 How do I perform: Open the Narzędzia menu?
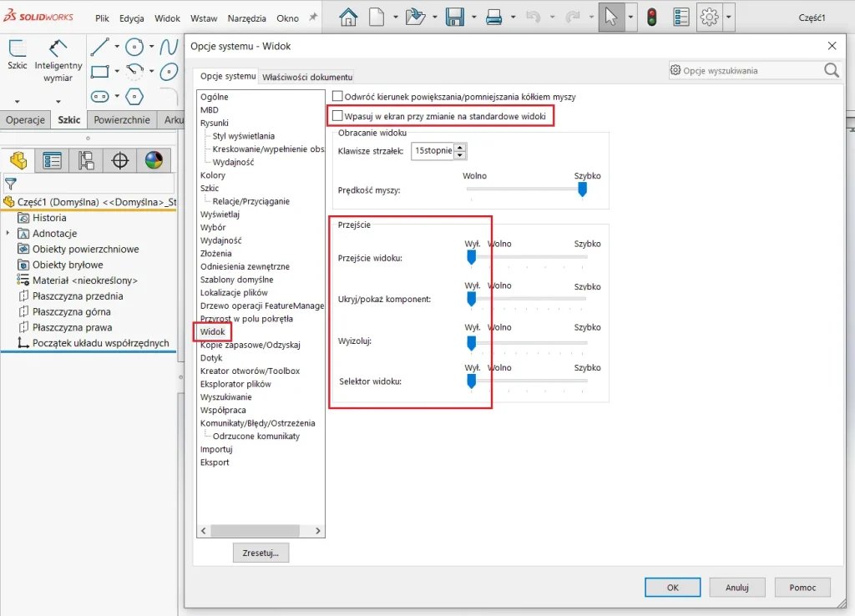click(246, 18)
